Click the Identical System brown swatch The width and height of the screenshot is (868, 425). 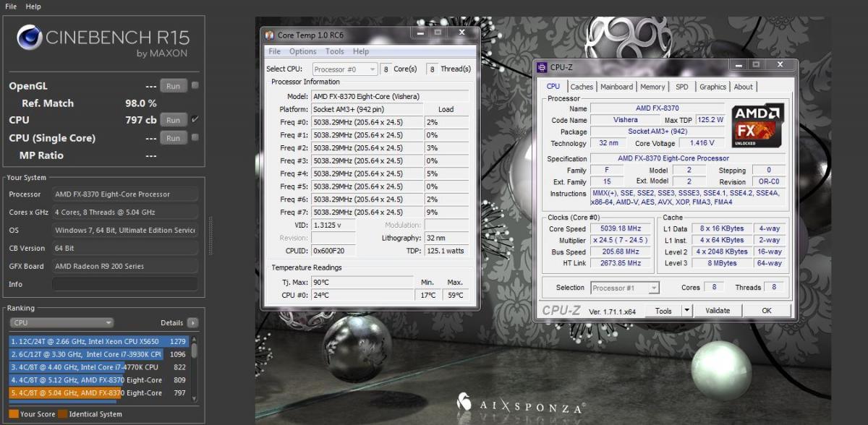click(62, 414)
